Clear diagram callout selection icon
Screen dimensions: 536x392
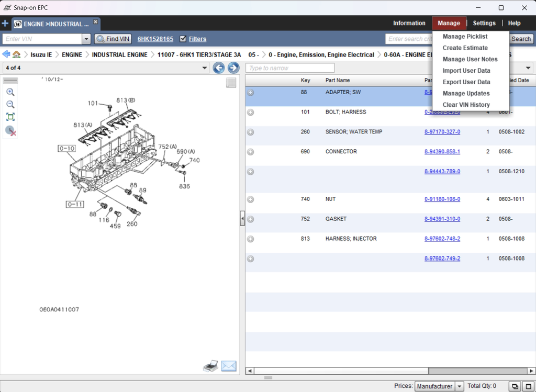pyautogui.click(x=10, y=130)
